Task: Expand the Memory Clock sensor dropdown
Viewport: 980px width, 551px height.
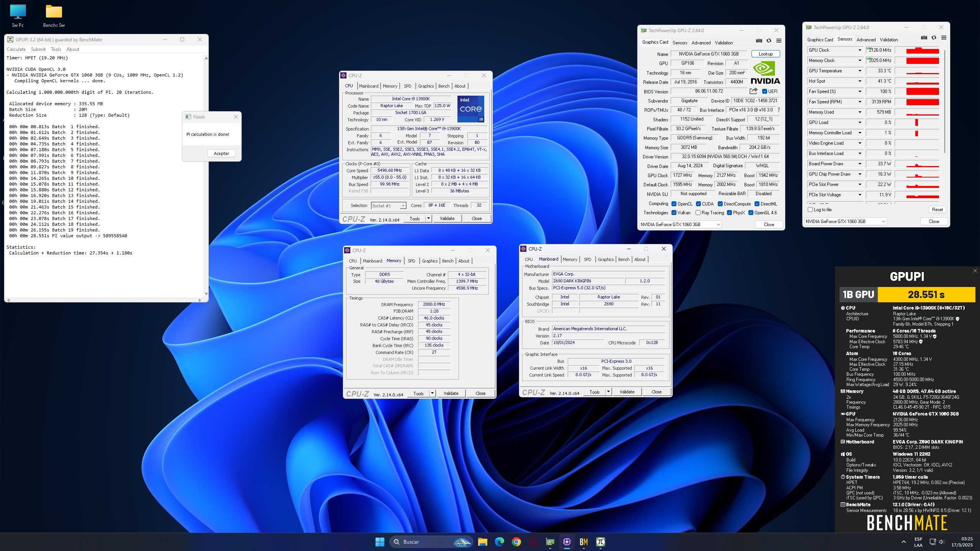Action: click(859, 60)
